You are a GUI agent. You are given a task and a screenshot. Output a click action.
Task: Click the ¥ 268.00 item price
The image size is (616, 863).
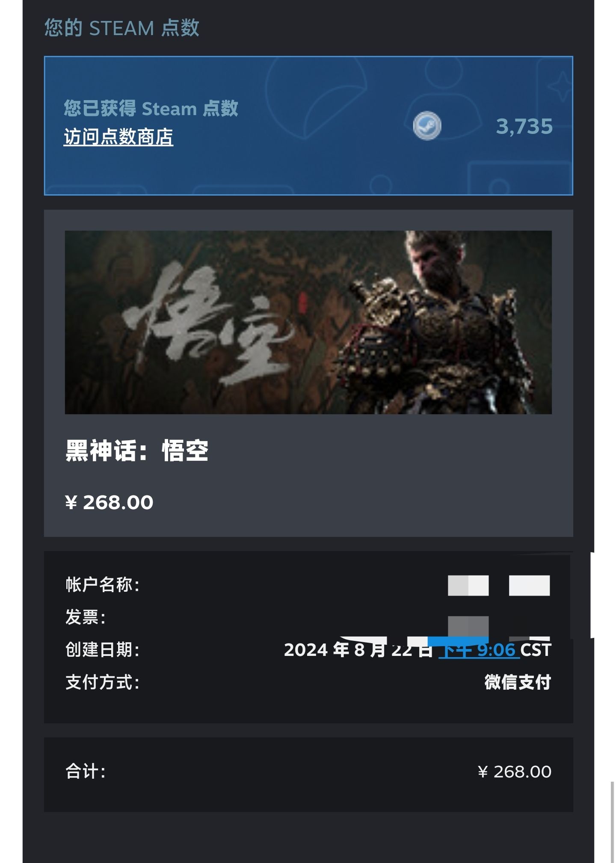[x=109, y=502]
